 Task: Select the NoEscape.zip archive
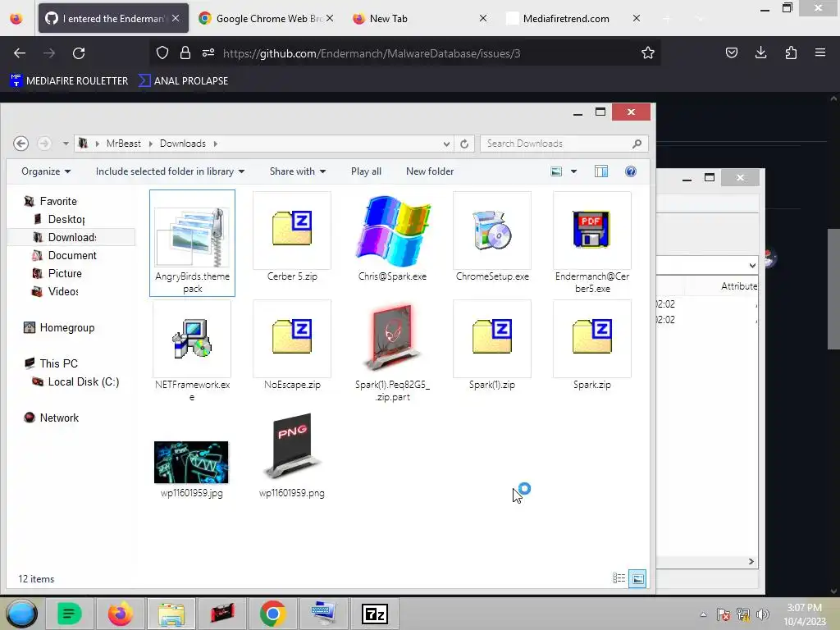point(292,345)
